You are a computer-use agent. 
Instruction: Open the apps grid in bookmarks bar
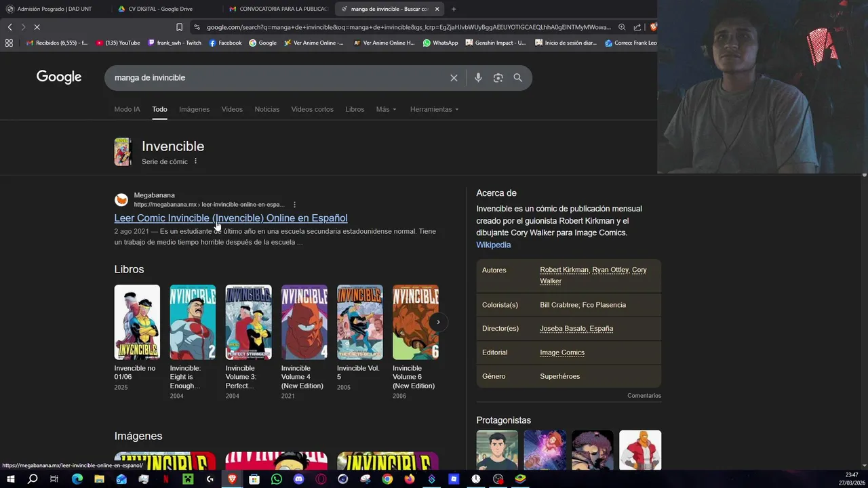(x=9, y=43)
